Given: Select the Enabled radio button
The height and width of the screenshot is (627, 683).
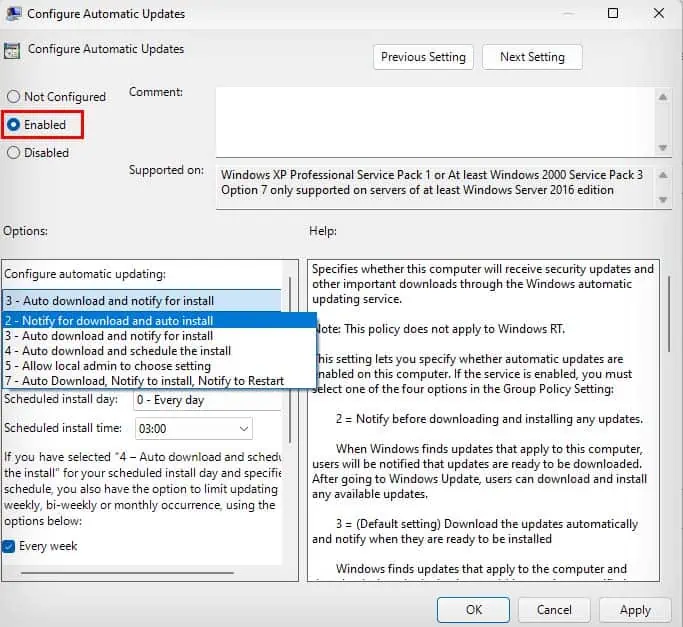Looking at the screenshot, I should coord(14,125).
